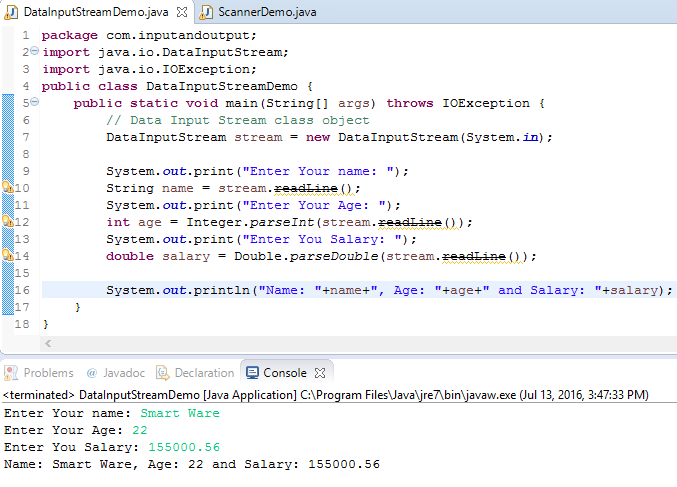Image resolution: width=677 pixels, height=487 pixels.
Task: Click the final console output line
Action: 192,465
